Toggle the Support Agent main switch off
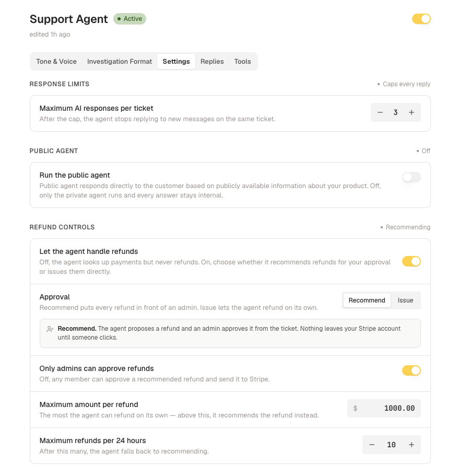Screen dimensions: 457x476 tap(421, 19)
